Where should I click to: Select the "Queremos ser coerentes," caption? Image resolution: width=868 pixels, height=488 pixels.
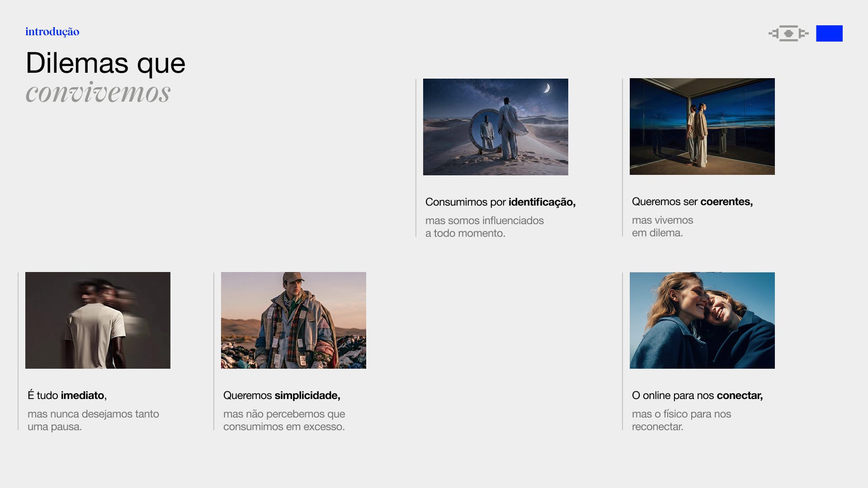click(x=692, y=202)
